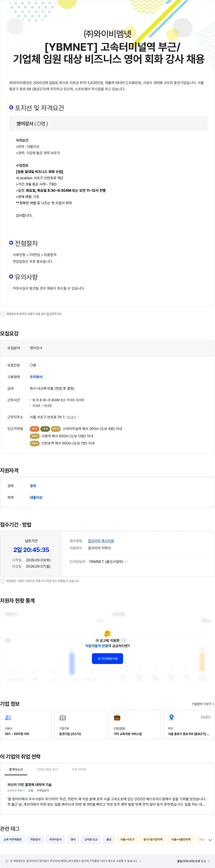The height and width of the screenshot is (868, 215).
Task: Click YBMNET (출강사업부) contact text
Action: 106,561
